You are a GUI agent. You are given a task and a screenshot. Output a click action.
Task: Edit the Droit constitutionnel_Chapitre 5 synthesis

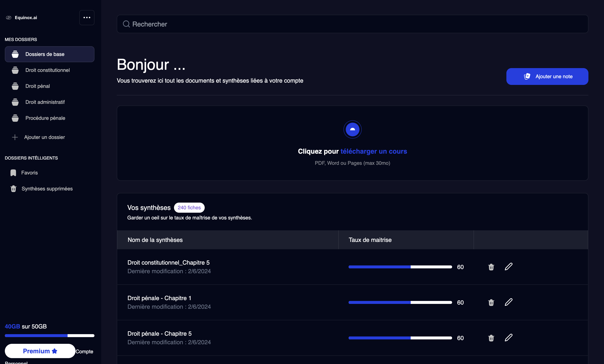pos(509,266)
